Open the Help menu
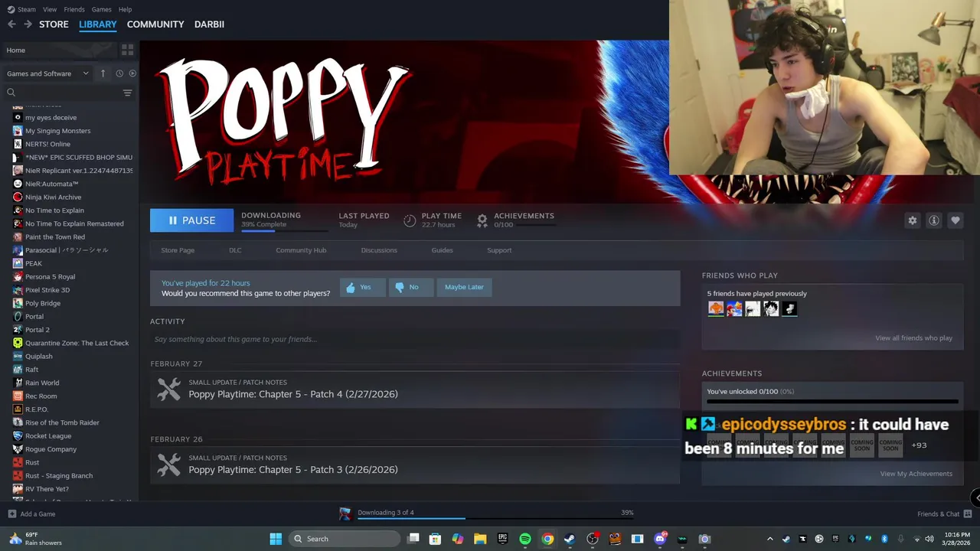 coord(126,9)
